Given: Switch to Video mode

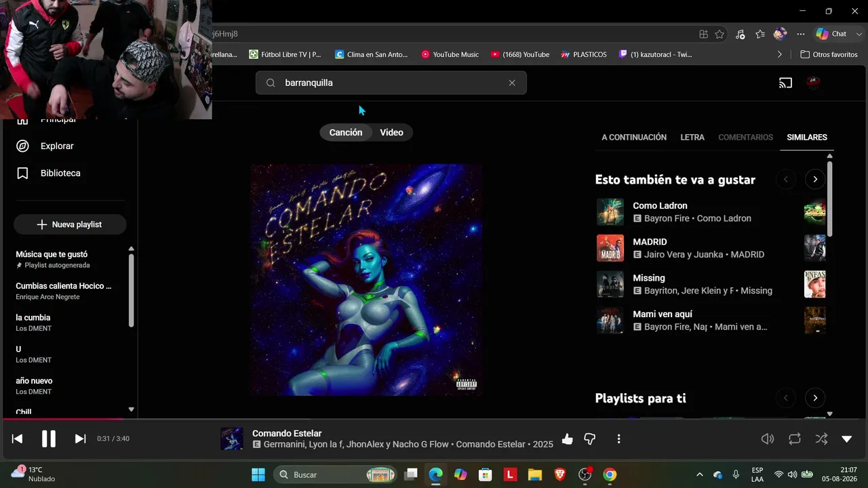Looking at the screenshot, I should pos(391,132).
